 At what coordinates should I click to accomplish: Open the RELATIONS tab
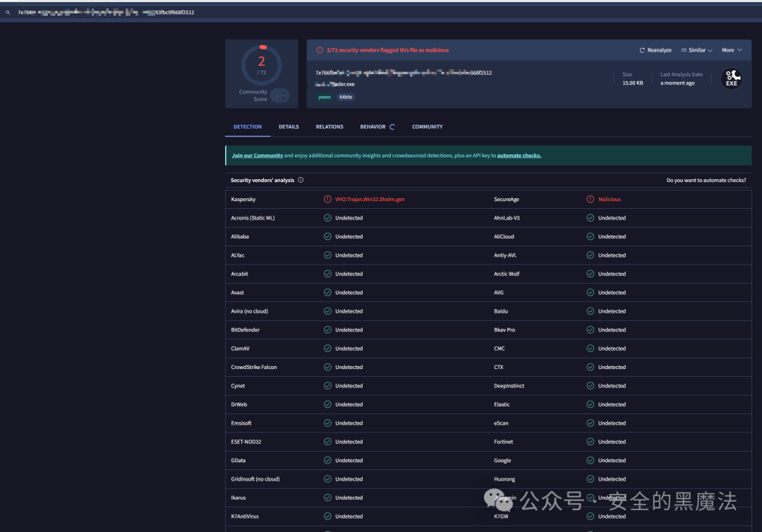click(329, 127)
